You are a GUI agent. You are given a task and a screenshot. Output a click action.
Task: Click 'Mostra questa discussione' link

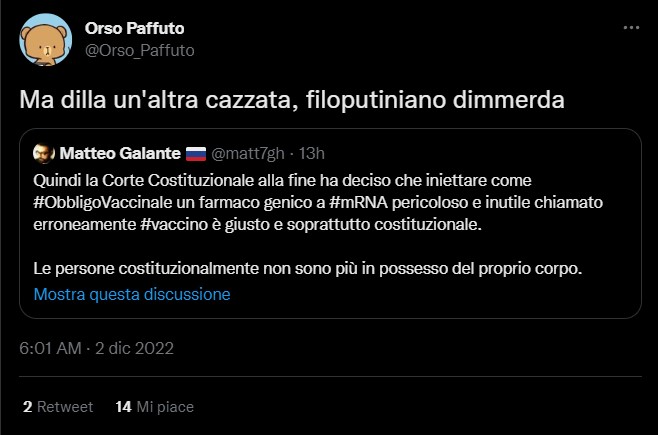[x=132, y=294]
